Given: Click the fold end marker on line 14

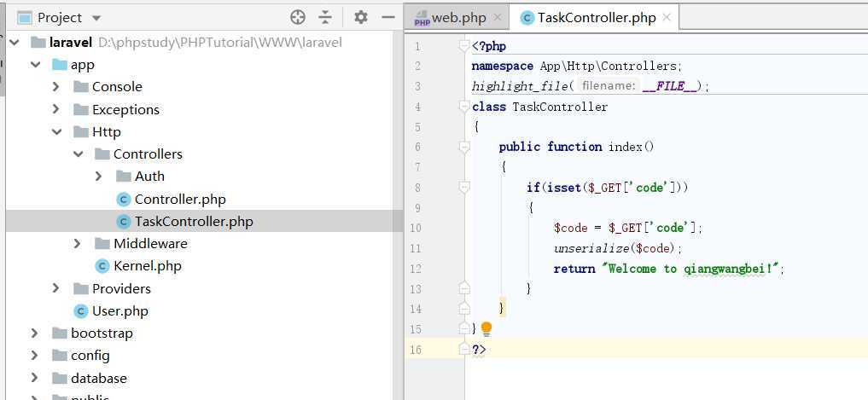Looking at the screenshot, I should (x=464, y=308).
